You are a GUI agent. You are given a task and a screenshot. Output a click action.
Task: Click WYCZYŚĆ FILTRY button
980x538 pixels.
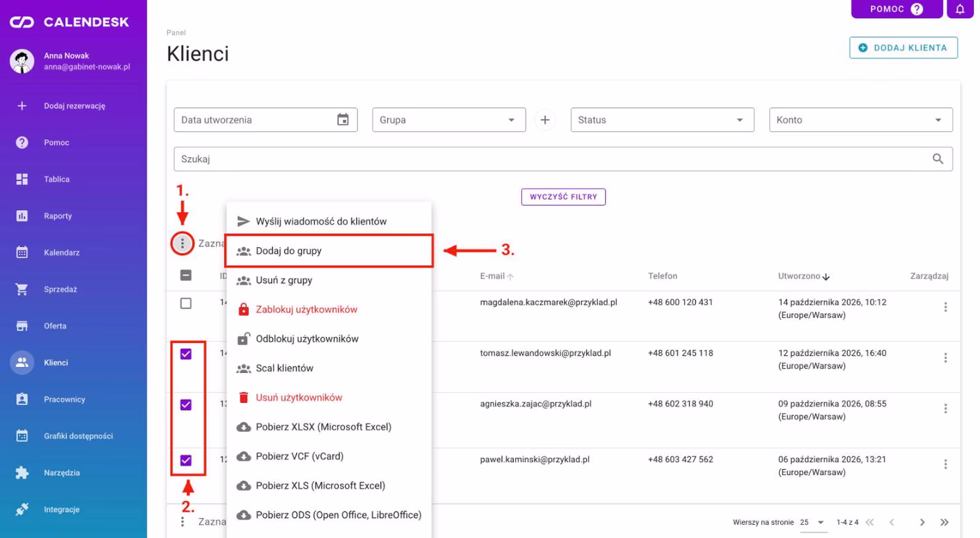[x=564, y=197]
